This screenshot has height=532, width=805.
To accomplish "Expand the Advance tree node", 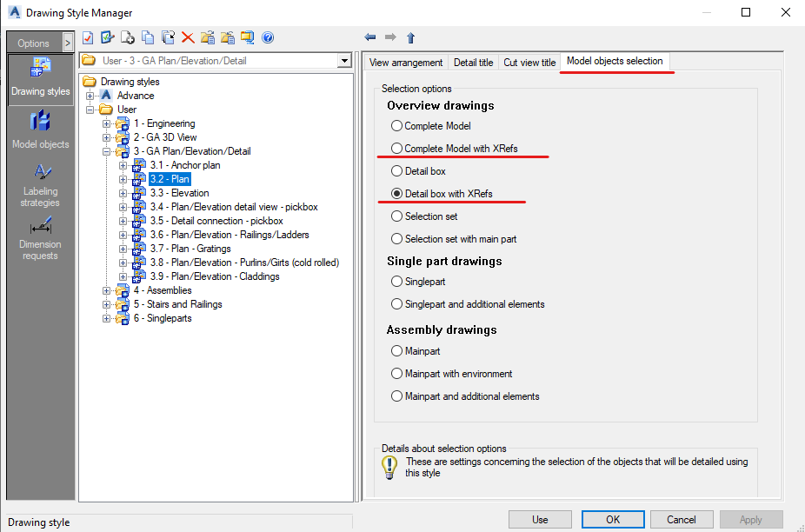I will (x=90, y=96).
